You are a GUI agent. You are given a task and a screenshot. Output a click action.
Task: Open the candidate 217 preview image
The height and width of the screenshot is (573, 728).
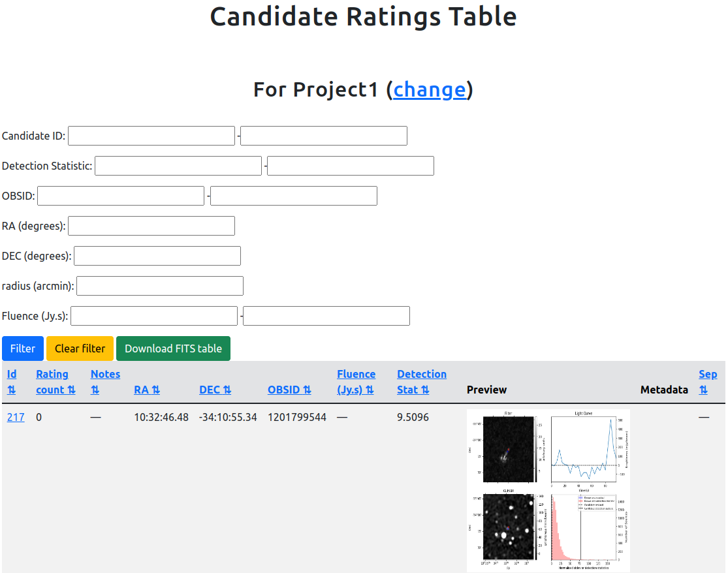click(x=548, y=490)
